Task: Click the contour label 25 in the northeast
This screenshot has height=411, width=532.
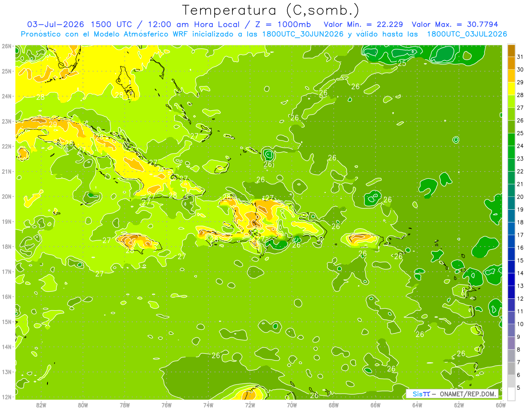Action: (402, 63)
